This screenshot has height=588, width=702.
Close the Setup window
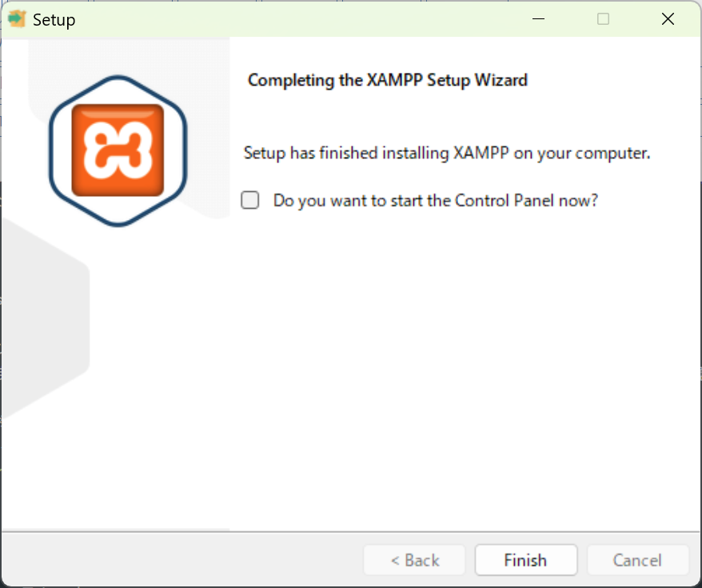668,19
